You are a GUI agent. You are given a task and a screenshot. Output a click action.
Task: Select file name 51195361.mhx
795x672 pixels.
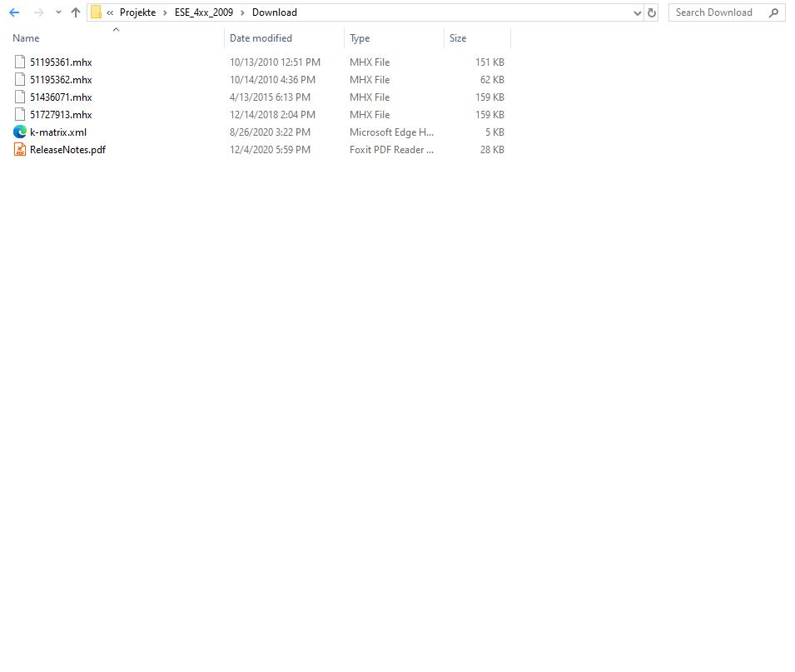[x=61, y=62]
